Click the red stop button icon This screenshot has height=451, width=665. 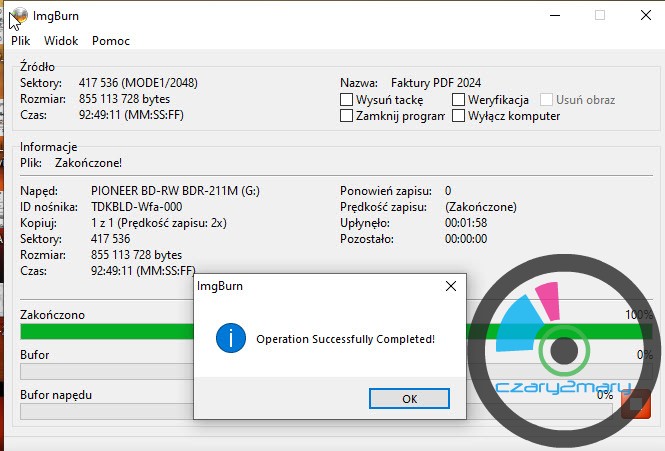636,404
